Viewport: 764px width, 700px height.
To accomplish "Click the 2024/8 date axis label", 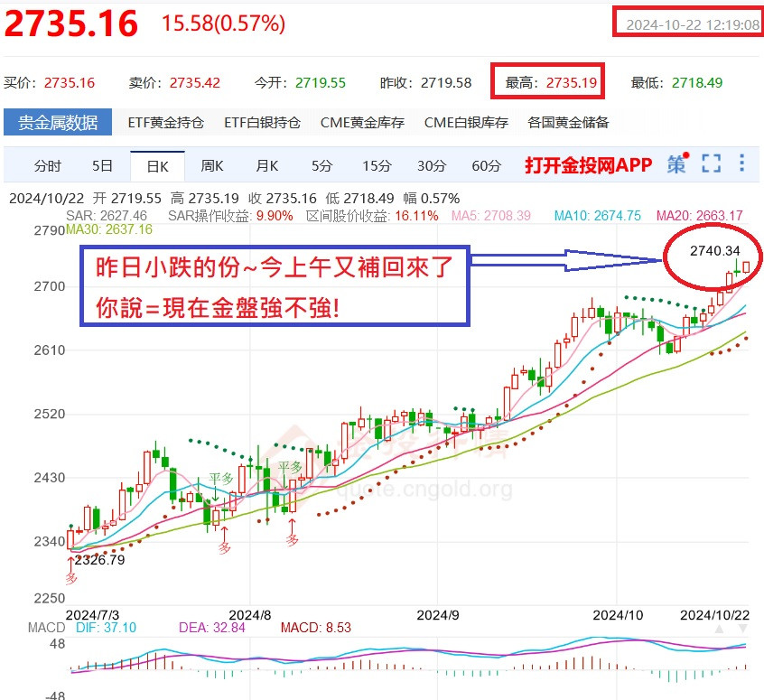I will [x=250, y=615].
